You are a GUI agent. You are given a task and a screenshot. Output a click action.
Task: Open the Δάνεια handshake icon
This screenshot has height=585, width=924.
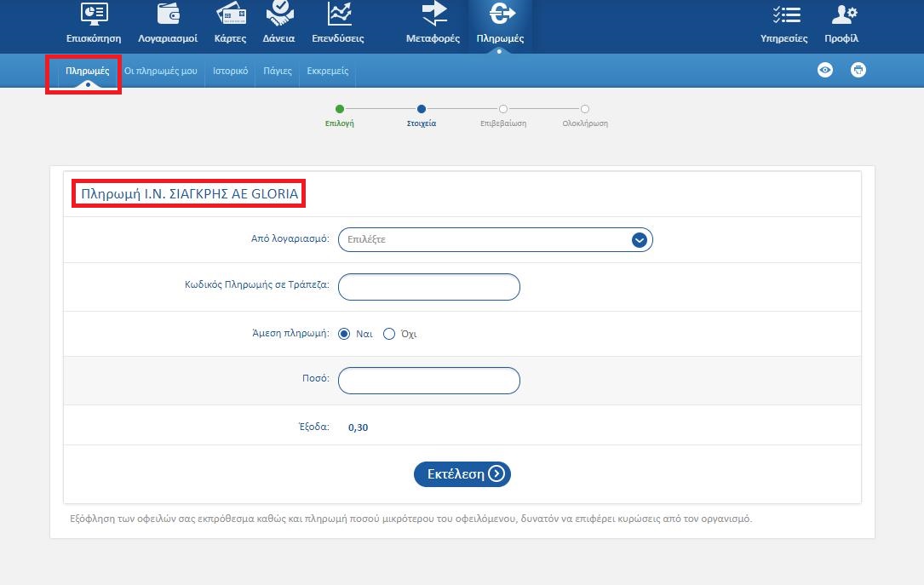tap(279, 14)
